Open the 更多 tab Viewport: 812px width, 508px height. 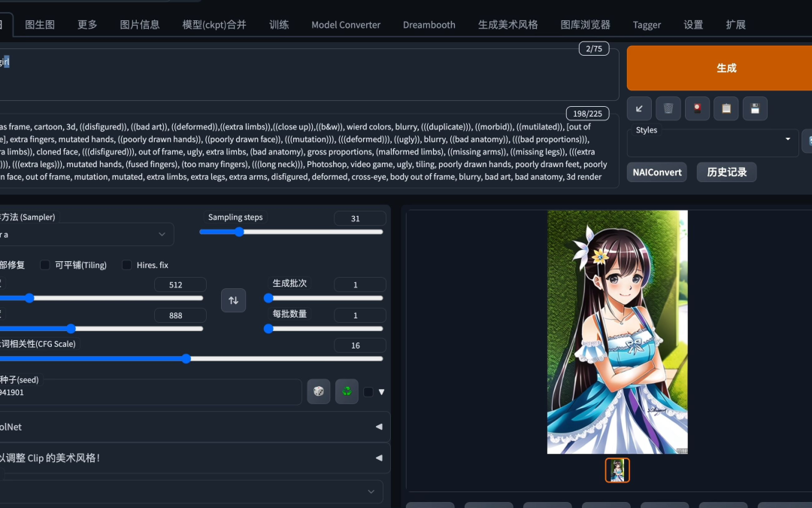(87, 24)
